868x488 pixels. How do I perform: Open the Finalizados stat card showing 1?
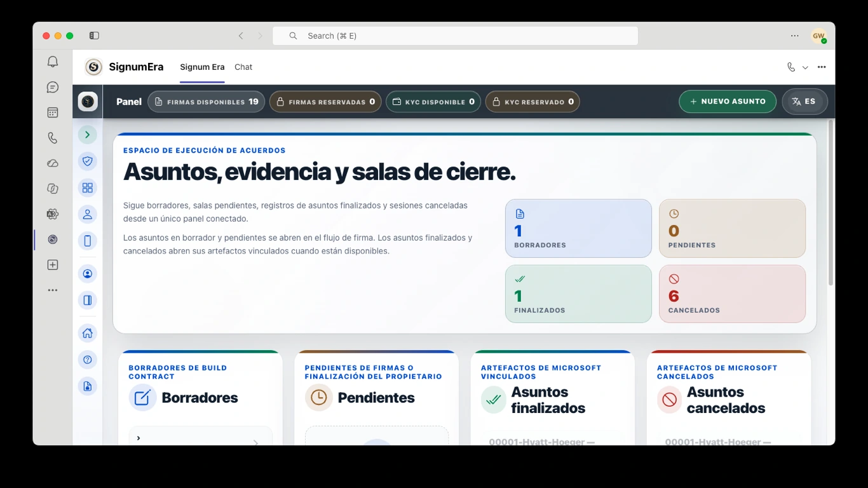[x=578, y=294]
